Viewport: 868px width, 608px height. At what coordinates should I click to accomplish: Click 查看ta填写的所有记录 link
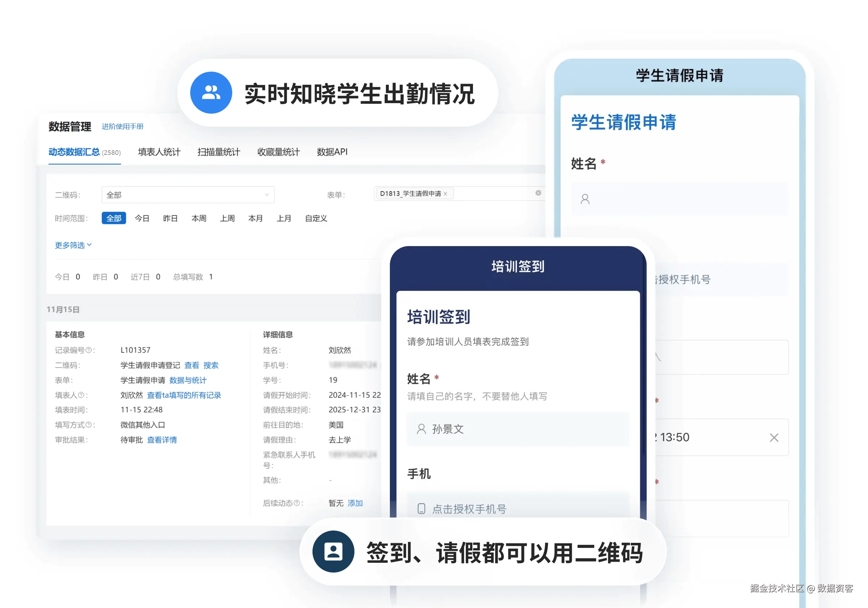[x=184, y=395]
